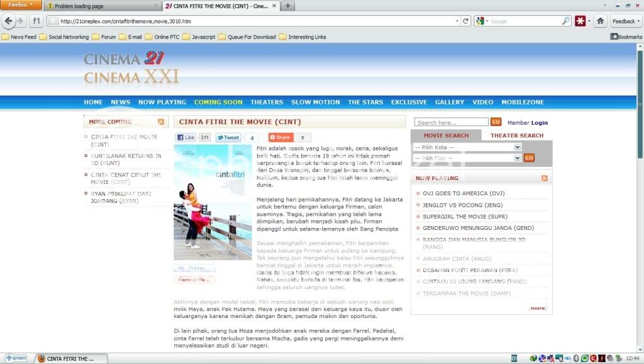Click the RSS icon in Now Playing header

(x=544, y=178)
